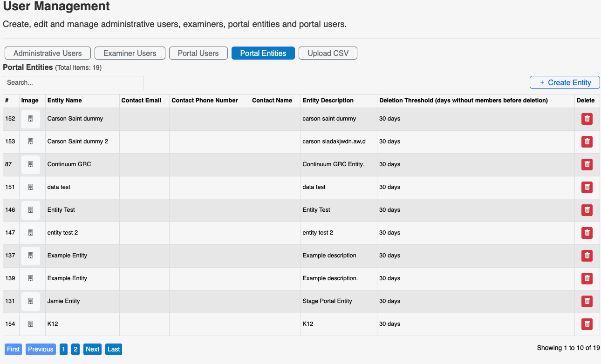This screenshot has width=601, height=364.
Task: Open image icon for Continuum GRC
Action: pyautogui.click(x=31, y=164)
